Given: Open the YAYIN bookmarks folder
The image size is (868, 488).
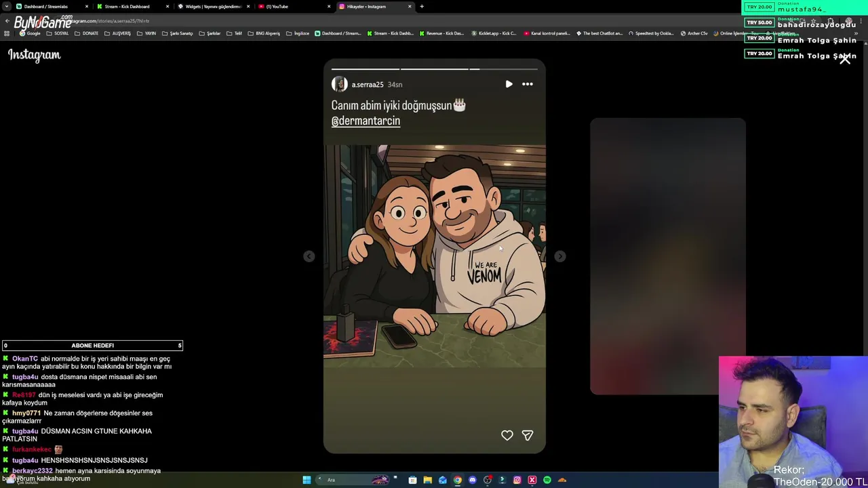Looking at the screenshot, I should point(146,33).
